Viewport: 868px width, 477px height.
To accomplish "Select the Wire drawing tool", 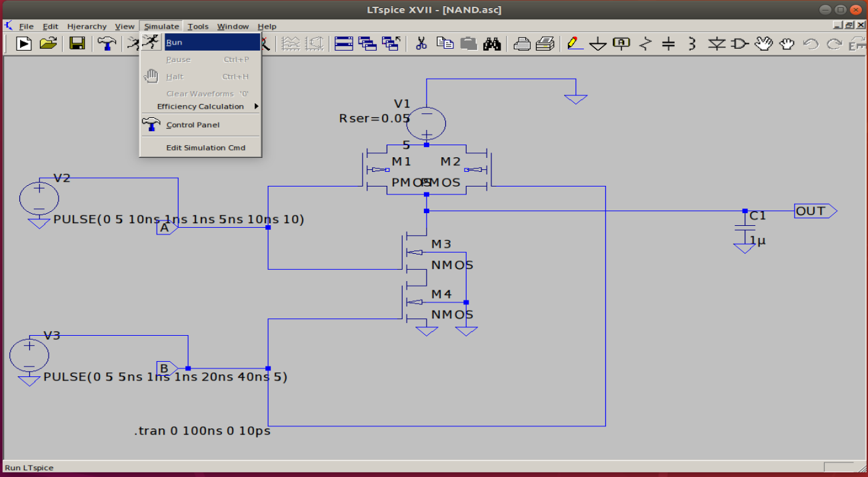I will tap(573, 43).
